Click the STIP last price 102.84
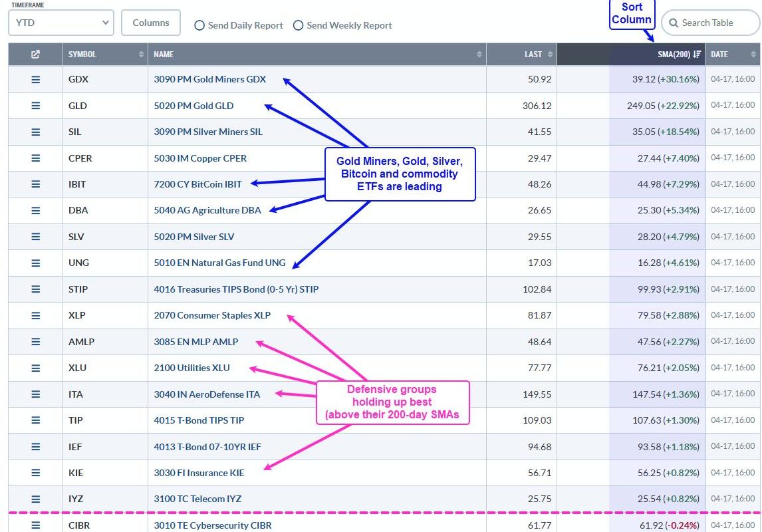762x532 pixels. tap(537, 289)
